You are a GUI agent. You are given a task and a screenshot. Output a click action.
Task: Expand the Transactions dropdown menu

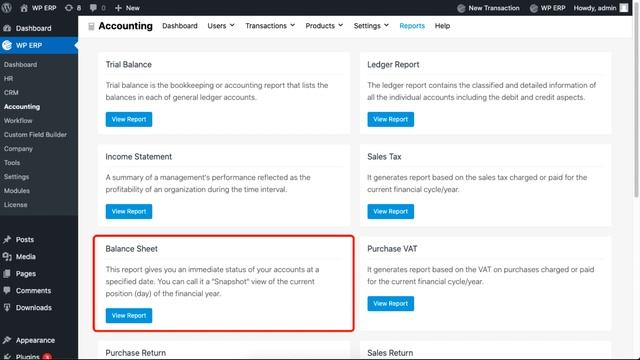(270, 26)
